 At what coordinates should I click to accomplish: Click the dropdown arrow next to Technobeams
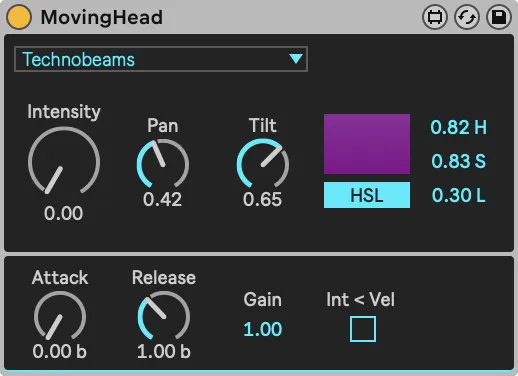click(296, 59)
